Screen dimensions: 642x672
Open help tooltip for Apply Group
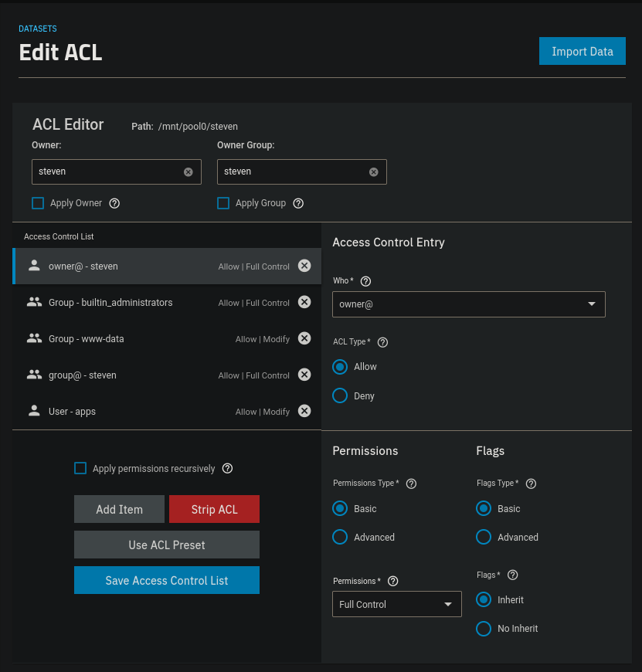click(x=298, y=203)
